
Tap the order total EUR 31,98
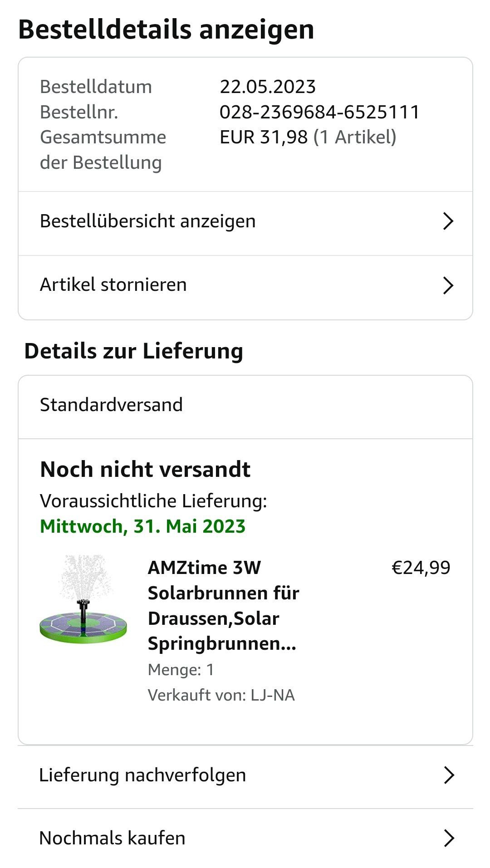(x=264, y=137)
